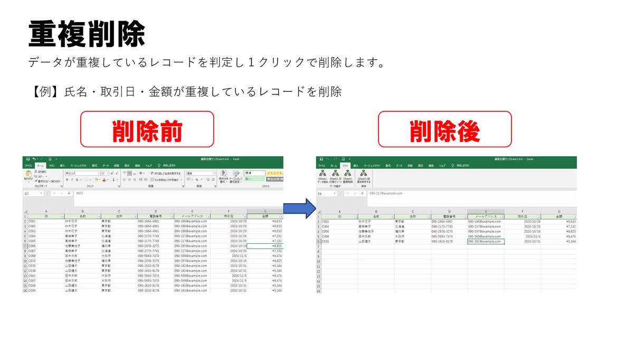The height and width of the screenshot is (361, 644).
Task: Open font color (red A) in 削除前 Excel
Action: 104,179
